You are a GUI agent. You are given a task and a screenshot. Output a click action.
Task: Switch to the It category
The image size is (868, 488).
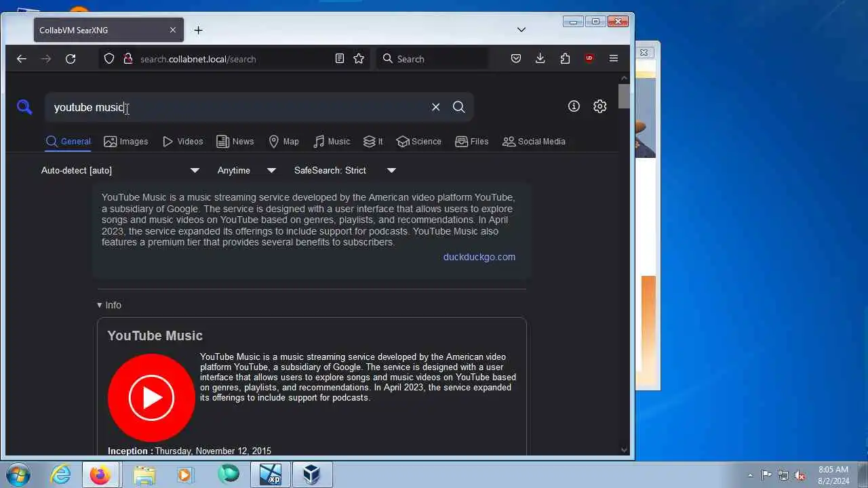click(x=373, y=142)
